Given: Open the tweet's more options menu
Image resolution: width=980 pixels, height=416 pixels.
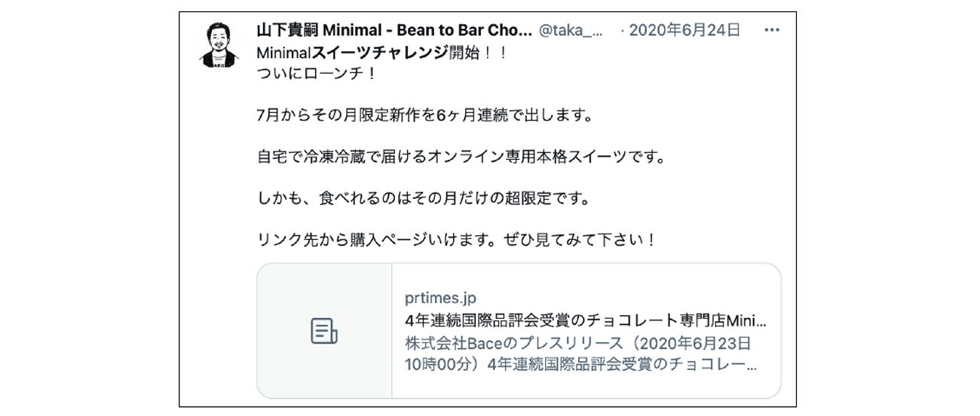Looking at the screenshot, I should 771,31.
